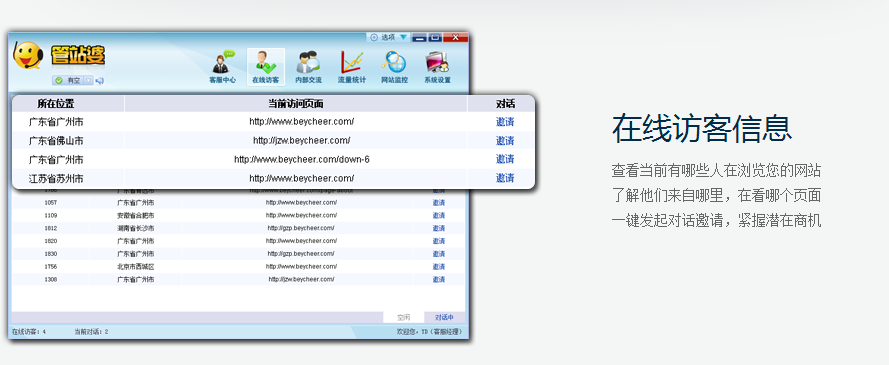This screenshot has height=365, width=889.
Task: Click the 对话 column header
Action: 505,104
